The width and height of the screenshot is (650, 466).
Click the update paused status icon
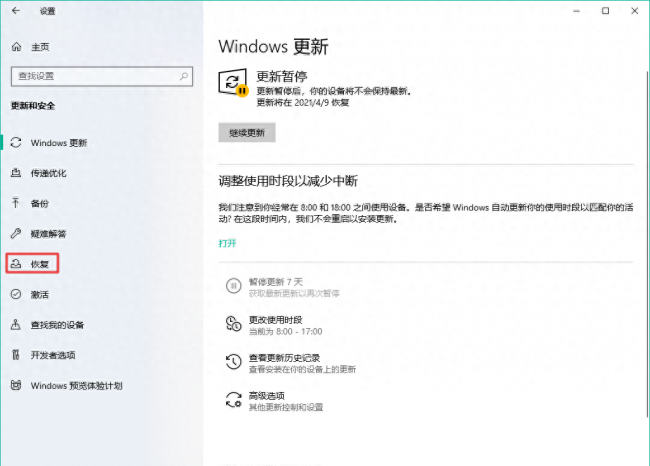(x=233, y=82)
